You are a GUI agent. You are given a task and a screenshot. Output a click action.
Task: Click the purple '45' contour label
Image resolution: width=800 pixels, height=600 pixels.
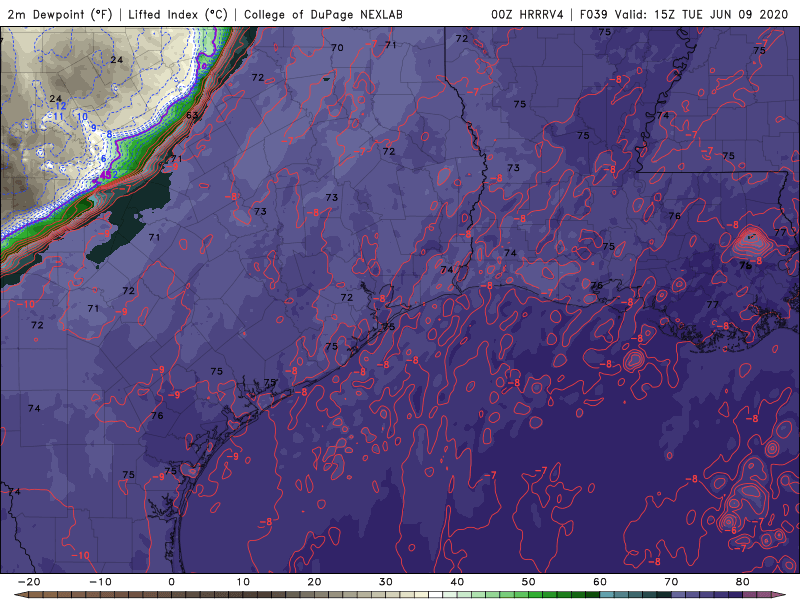tap(105, 176)
